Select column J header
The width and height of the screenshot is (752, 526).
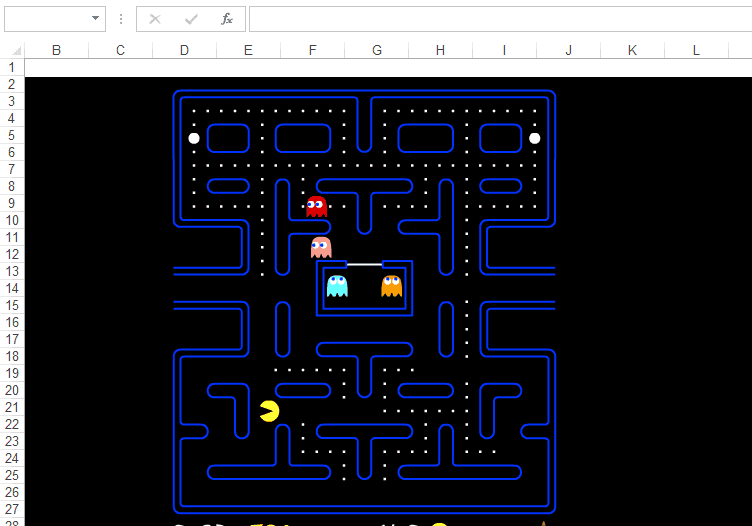[569, 50]
